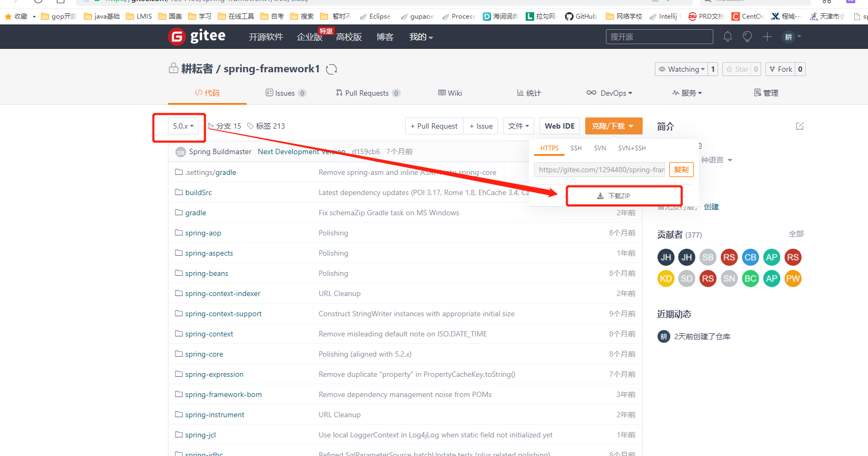Open the 文件 dropdown
Image resolution: width=868 pixels, height=456 pixels.
pyautogui.click(x=518, y=126)
